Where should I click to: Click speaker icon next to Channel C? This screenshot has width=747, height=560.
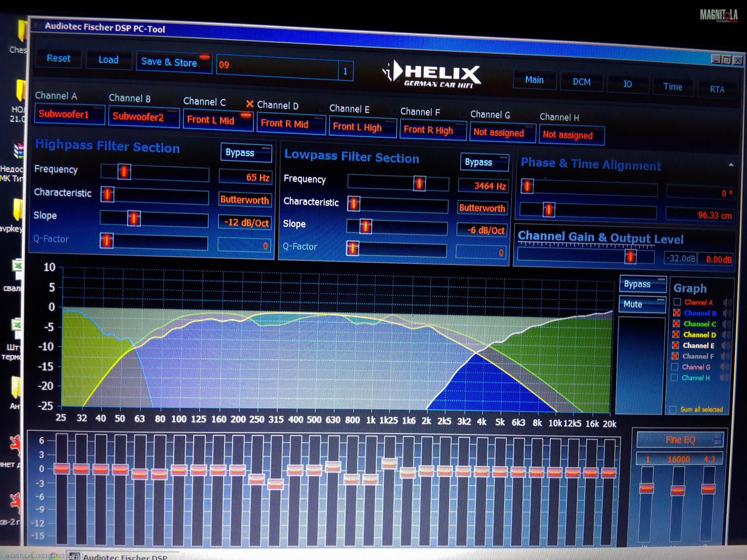pyautogui.click(x=727, y=324)
